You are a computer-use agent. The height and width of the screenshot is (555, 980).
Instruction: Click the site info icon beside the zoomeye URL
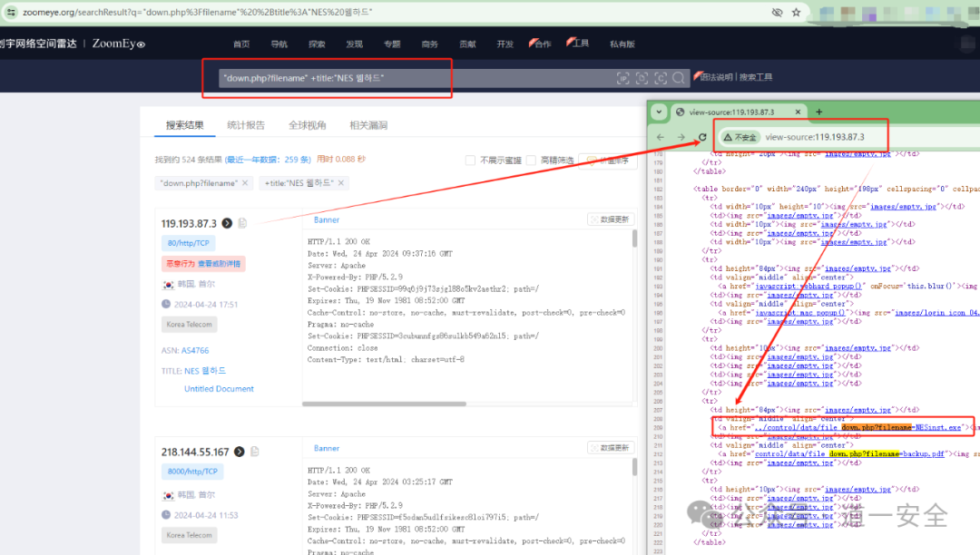(x=11, y=12)
